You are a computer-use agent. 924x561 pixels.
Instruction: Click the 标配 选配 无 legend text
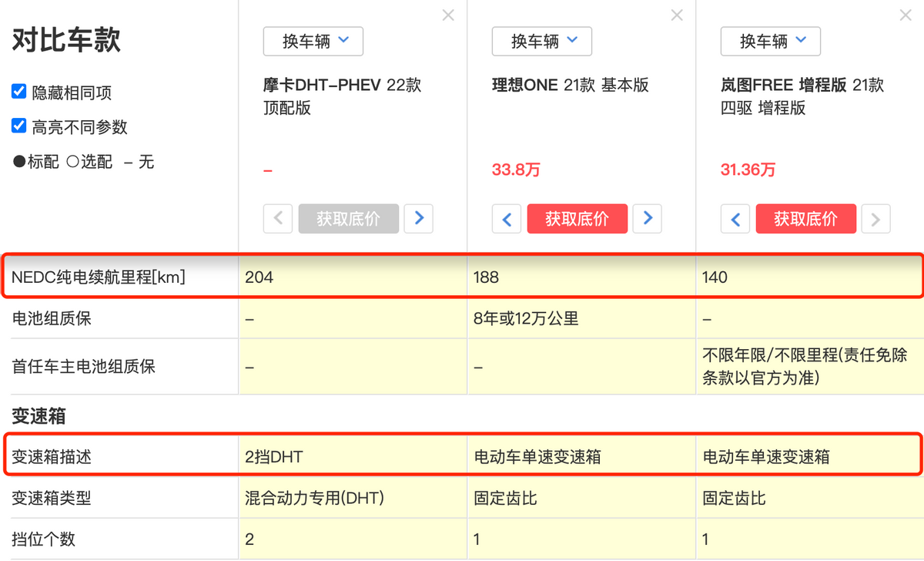83,162
